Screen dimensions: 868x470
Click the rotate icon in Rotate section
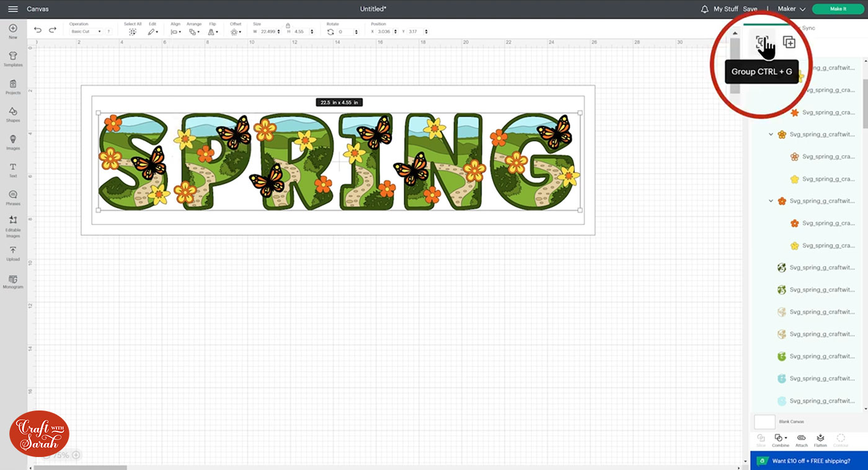pos(330,32)
